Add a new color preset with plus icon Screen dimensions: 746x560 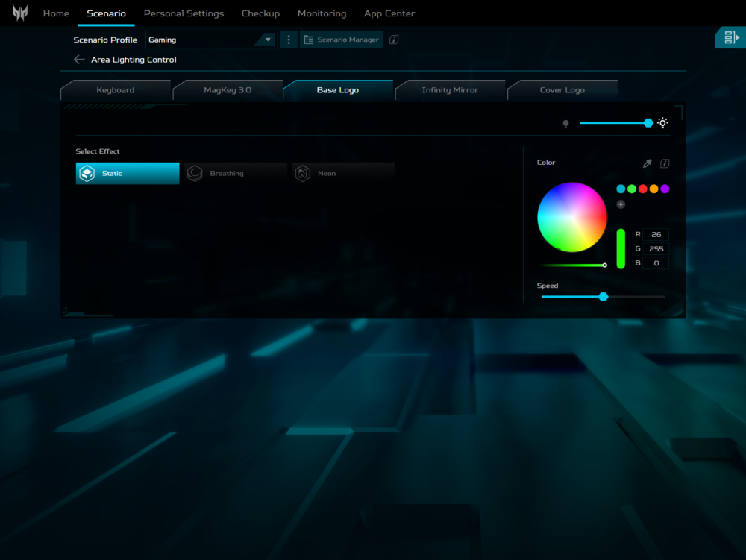pos(621,204)
